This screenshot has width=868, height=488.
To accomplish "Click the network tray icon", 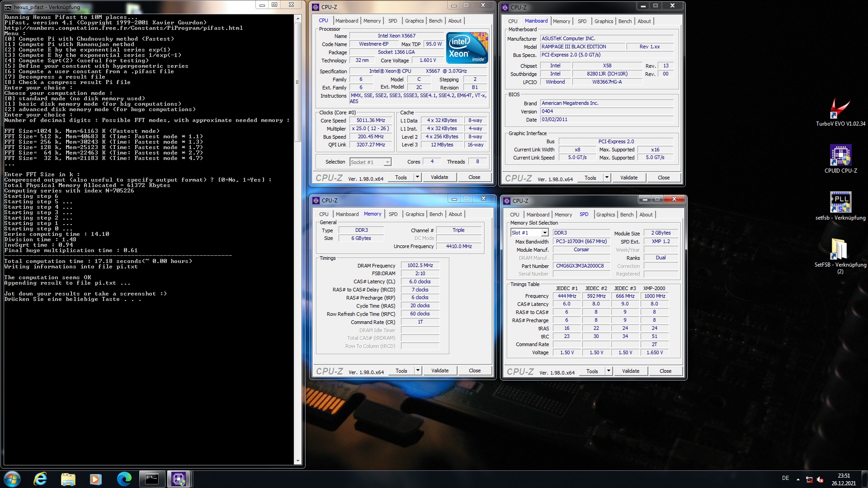I will (x=809, y=479).
